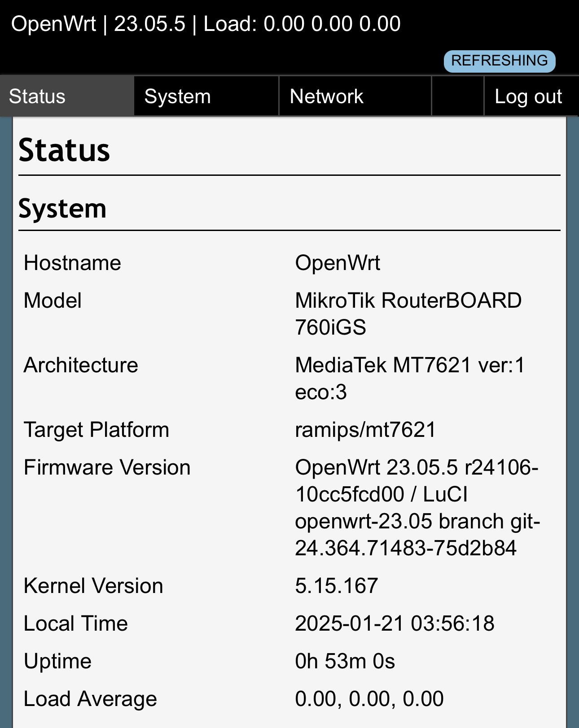
Task: Open the System menu tab
Action: 206,96
